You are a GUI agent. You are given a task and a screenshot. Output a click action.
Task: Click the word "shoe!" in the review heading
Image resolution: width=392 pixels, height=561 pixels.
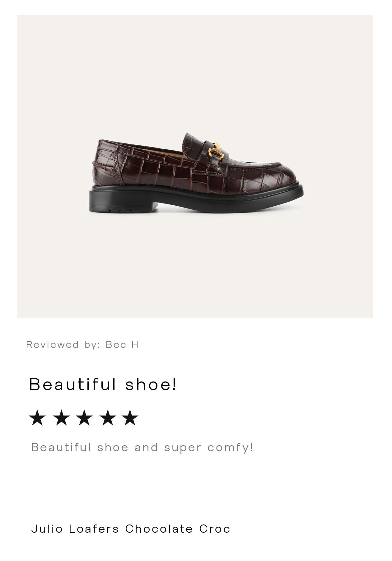(151, 384)
